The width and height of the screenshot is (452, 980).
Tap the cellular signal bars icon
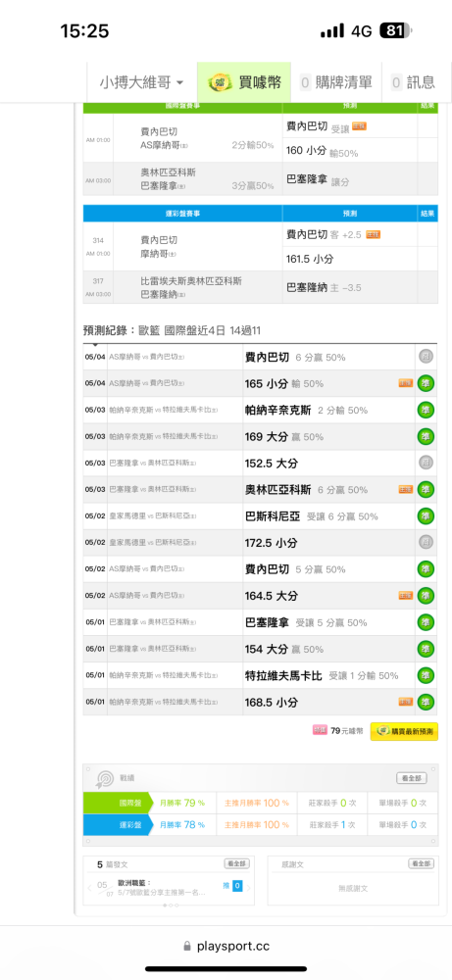pos(332,30)
